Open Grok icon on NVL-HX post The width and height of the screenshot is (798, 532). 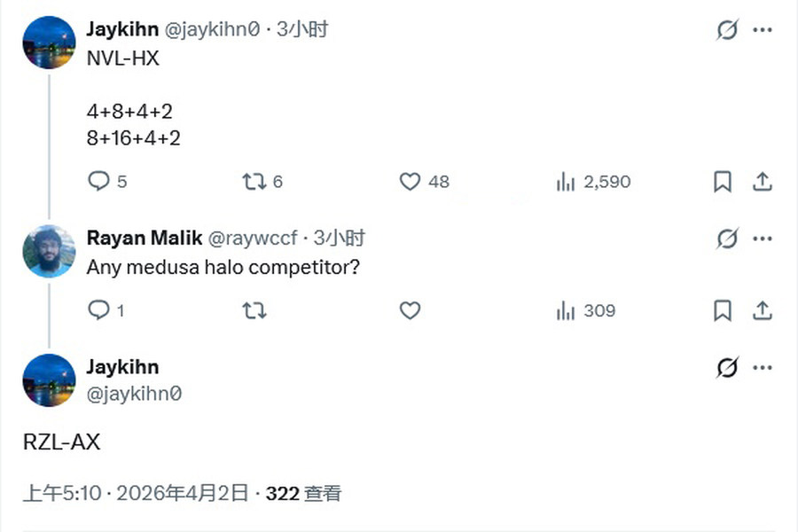pos(727,30)
